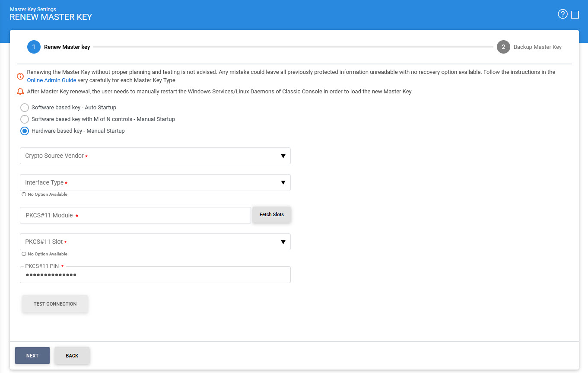Go to Renew Master key step label
Viewport: 588px width, 373px height.
[x=67, y=47]
